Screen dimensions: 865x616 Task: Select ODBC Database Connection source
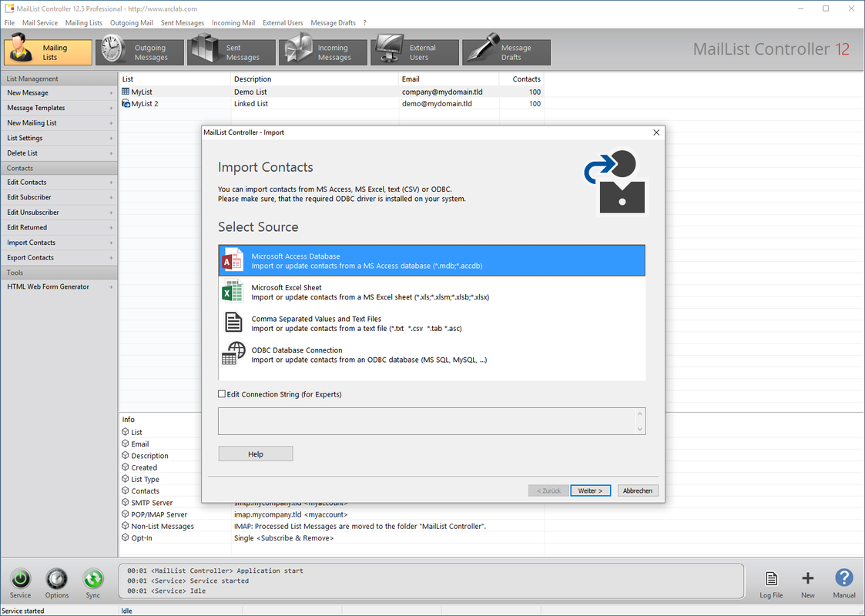point(432,355)
